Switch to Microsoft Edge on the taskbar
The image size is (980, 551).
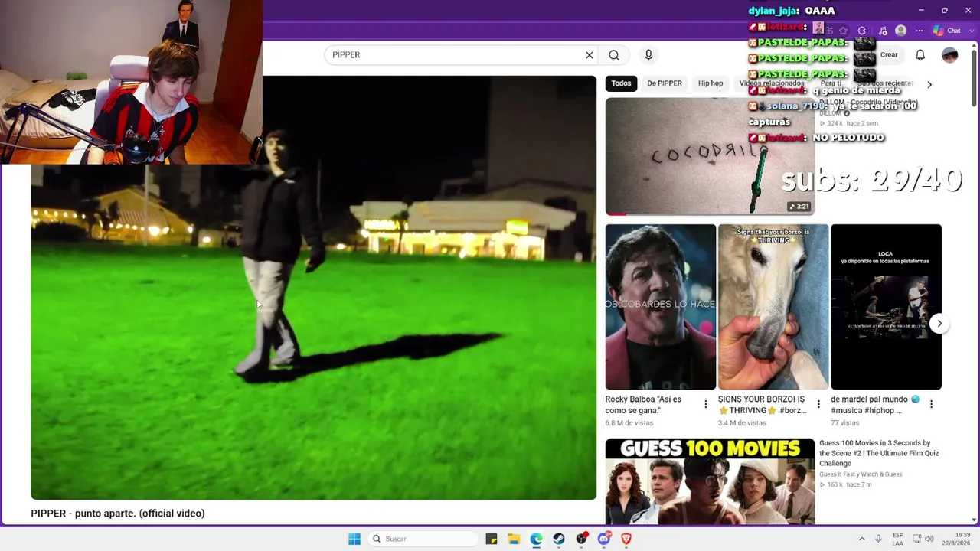point(536,539)
